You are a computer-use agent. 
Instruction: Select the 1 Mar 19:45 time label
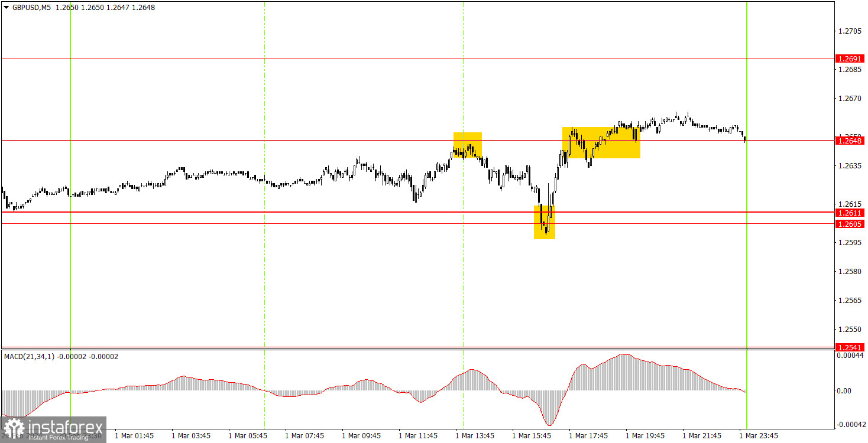pos(646,436)
